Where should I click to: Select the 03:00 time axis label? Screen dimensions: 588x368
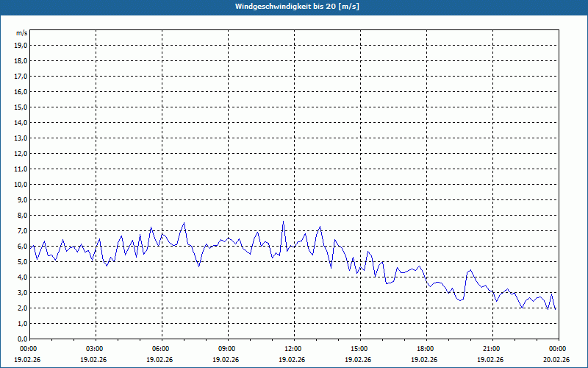coord(95,349)
